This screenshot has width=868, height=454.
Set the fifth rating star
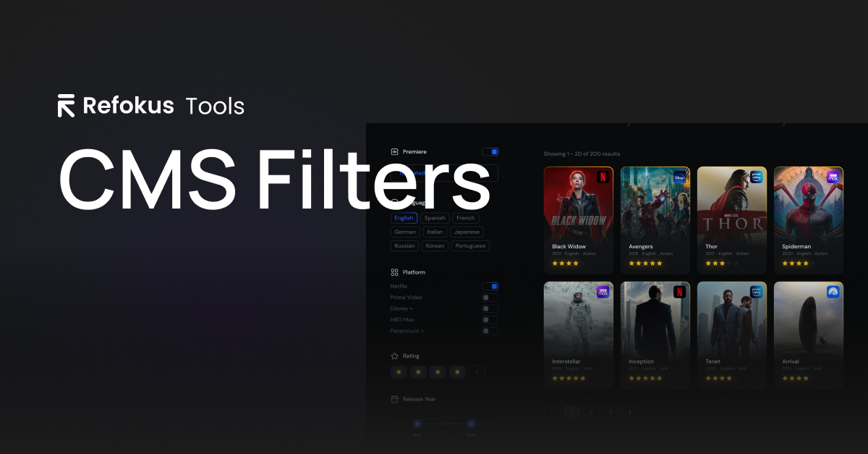click(x=477, y=371)
